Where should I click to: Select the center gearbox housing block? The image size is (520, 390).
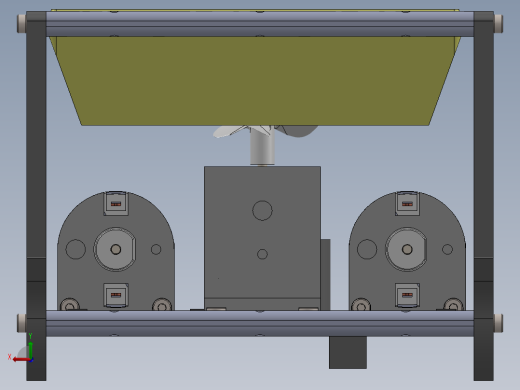262,238
